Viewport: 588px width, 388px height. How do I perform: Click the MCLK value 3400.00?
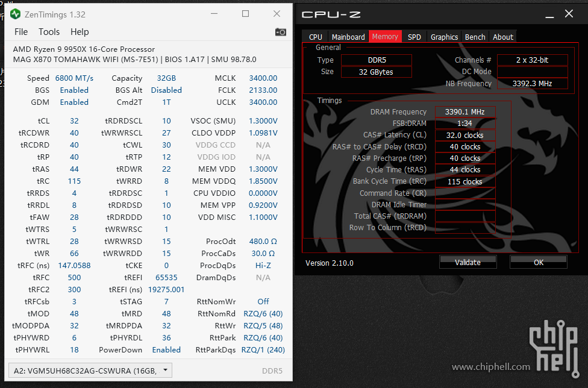[263, 78]
